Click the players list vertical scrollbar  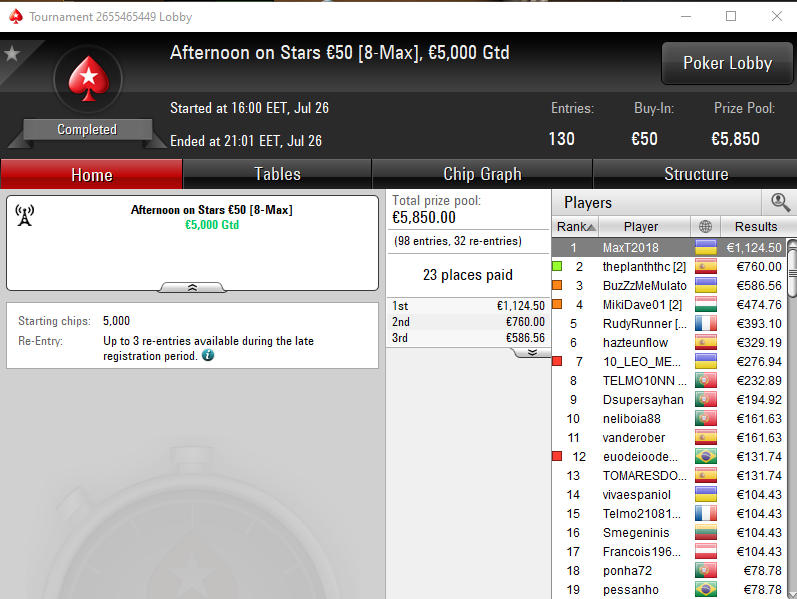(791, 417)
